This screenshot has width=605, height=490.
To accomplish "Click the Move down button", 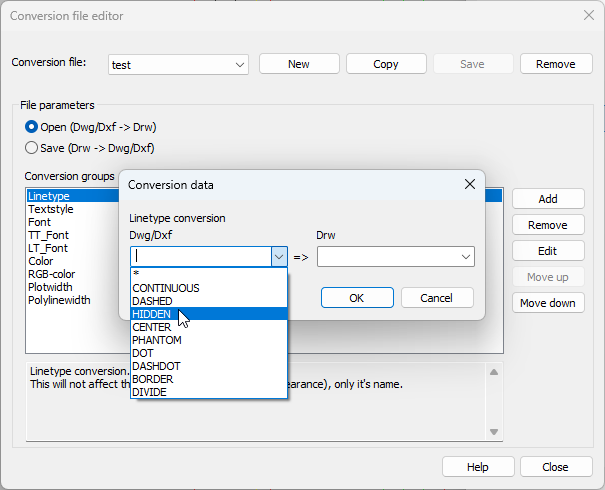I will click(547, 303).
